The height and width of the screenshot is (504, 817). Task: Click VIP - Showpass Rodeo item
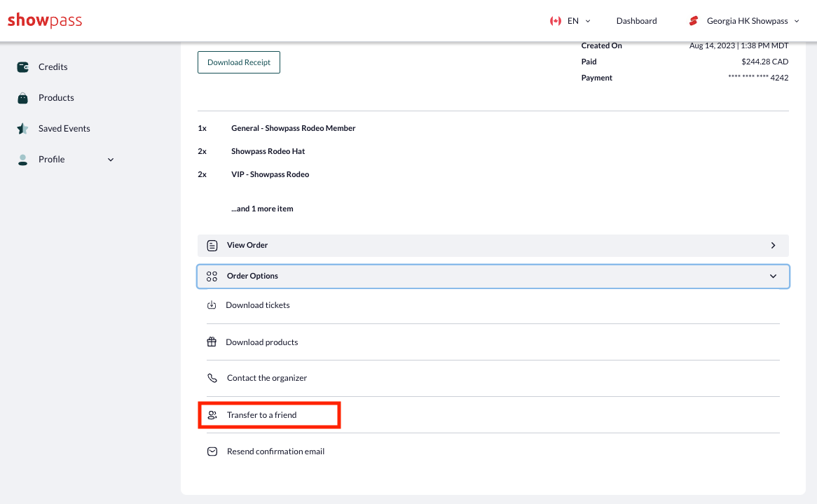(x=270, y=174)
